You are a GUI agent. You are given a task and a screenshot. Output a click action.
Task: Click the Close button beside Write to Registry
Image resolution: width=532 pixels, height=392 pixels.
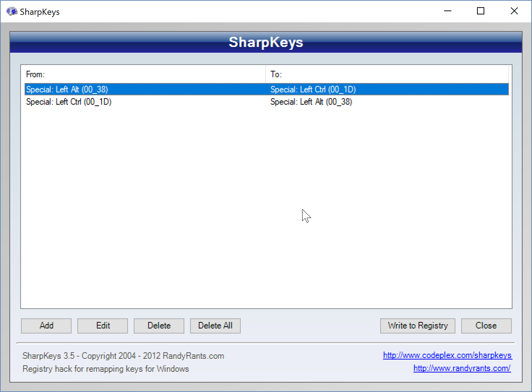pos(486,326)
